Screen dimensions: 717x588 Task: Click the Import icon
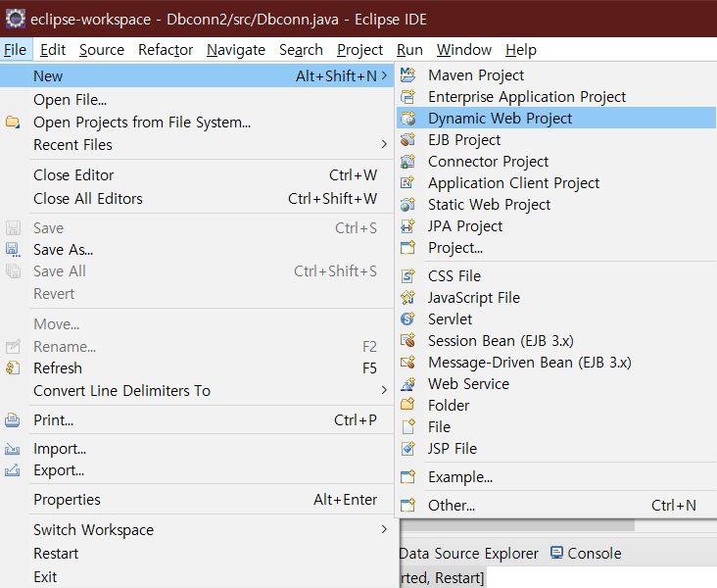pos(13,449)
